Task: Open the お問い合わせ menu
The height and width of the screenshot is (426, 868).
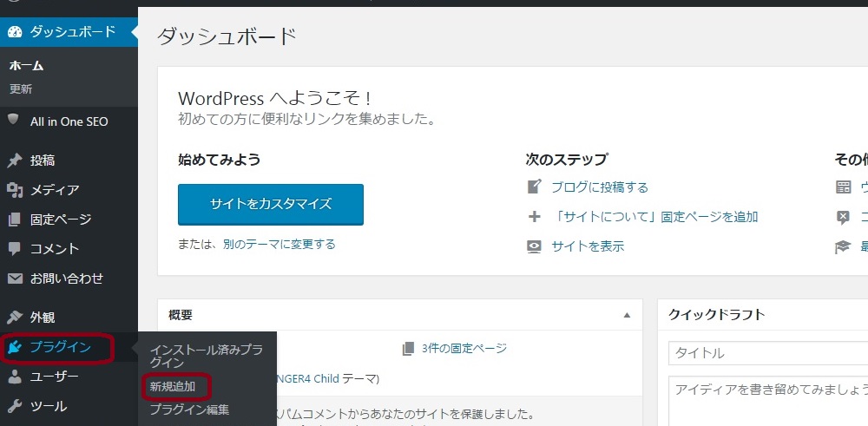Action: coord(69,279)
